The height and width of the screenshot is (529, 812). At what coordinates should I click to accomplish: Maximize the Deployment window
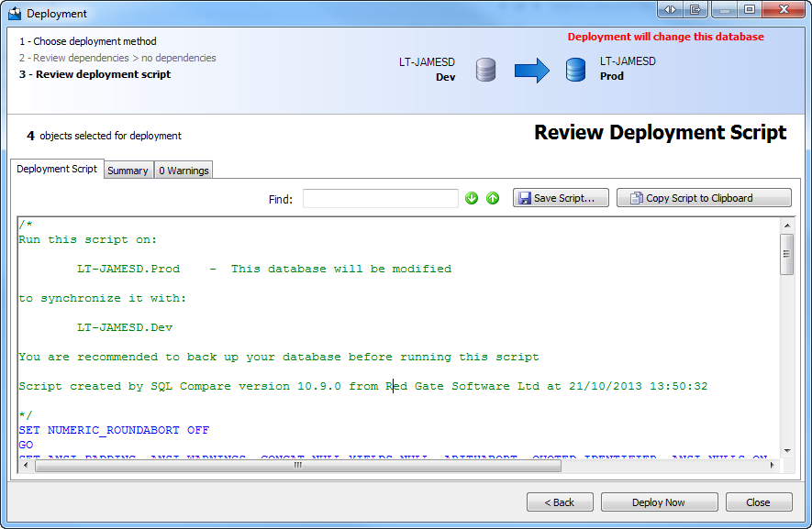pos(750,9)
